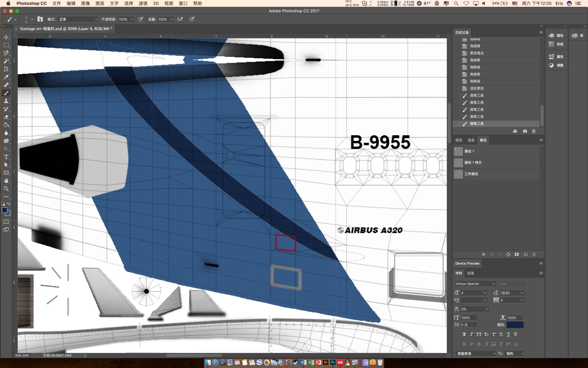Click fill path with foreground color
The width and height of the screenshot is (588, 368).
483,254
